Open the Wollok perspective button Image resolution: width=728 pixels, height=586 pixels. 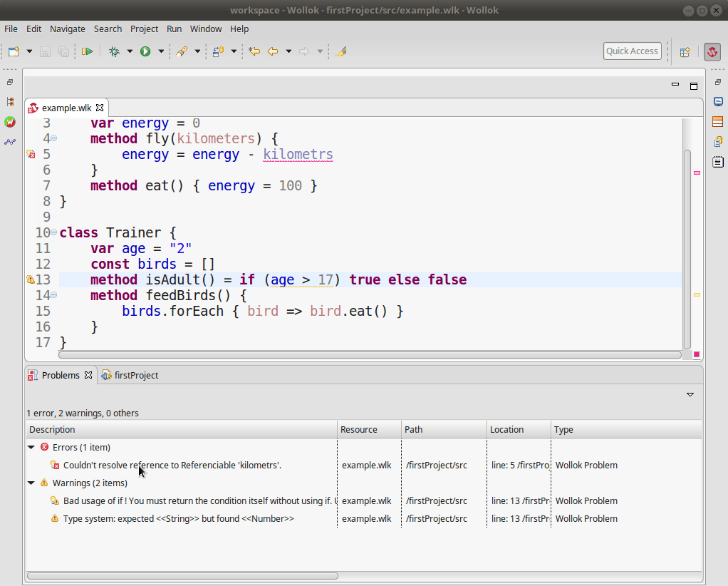[x=712, y=51]
